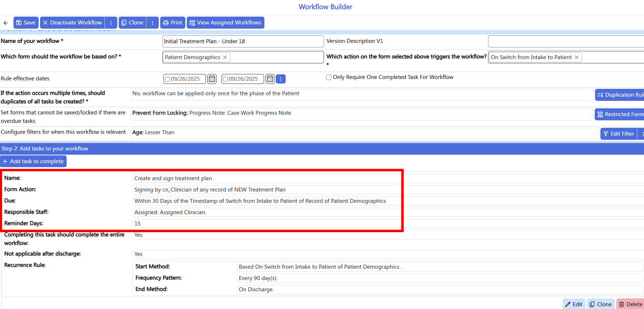Click the duplicates rule 'No, workflow can be applied' text
This screenshot has width=644, height=309.
point(215,93)
